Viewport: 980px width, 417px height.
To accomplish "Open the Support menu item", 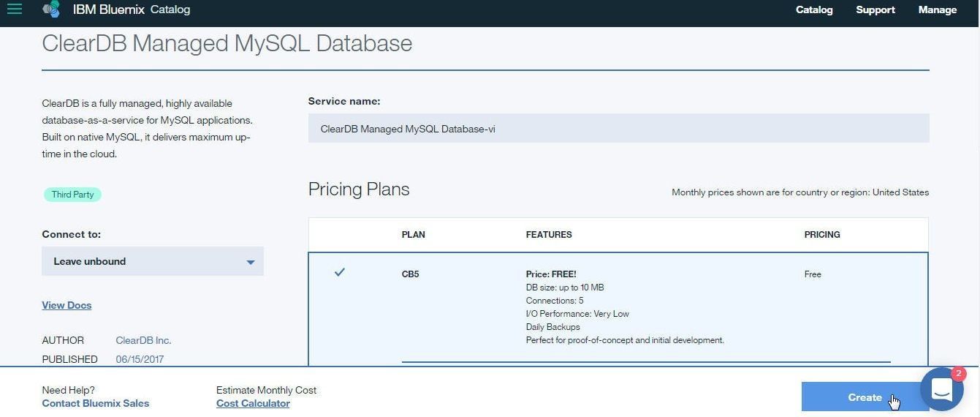I will click(875, 10).
